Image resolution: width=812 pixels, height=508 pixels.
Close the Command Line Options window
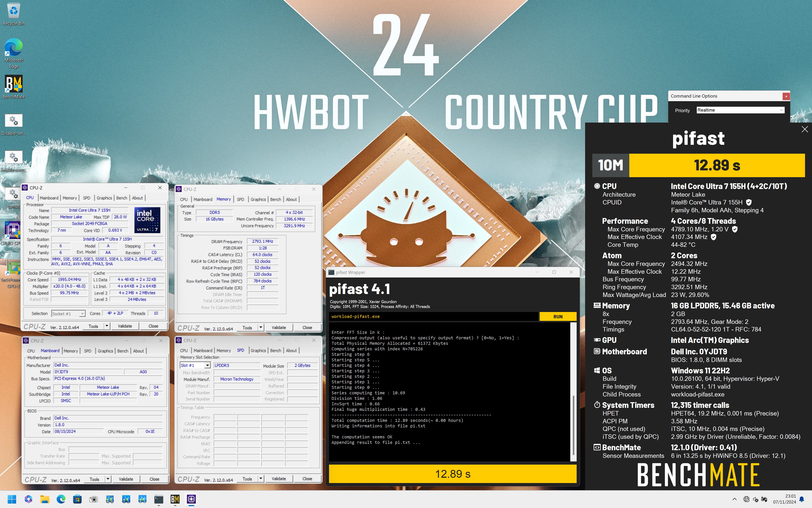point(786,96)
